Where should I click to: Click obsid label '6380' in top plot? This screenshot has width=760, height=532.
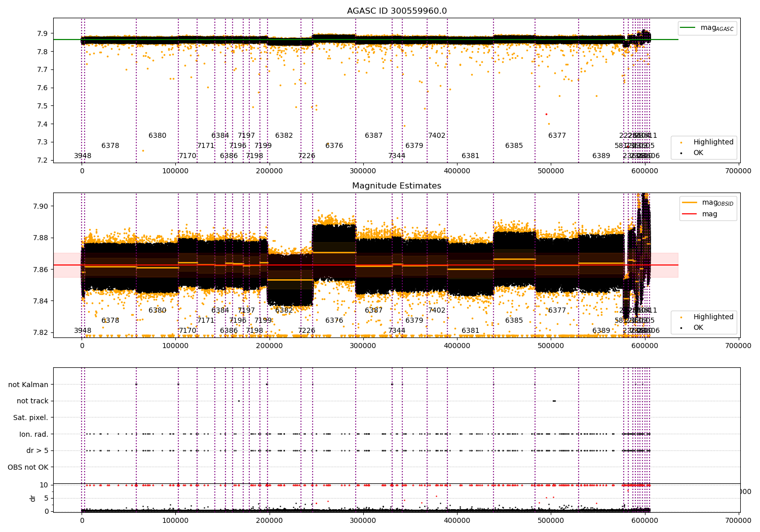point(157,135)
